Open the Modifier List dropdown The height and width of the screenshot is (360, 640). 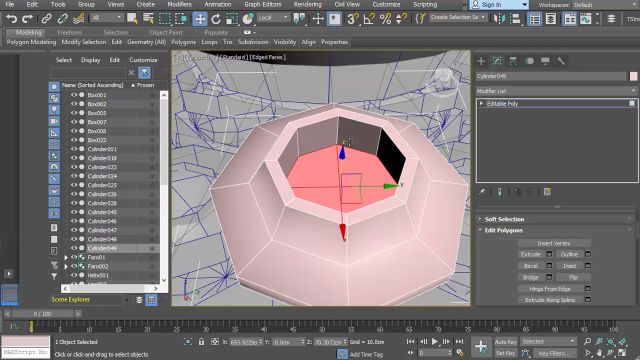coord(556,91)
